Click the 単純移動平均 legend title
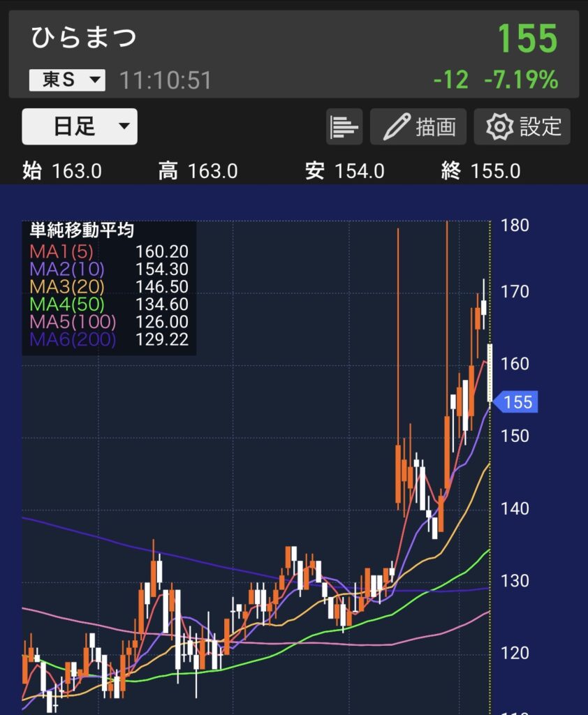588x715 pixels. click(82, 230)
